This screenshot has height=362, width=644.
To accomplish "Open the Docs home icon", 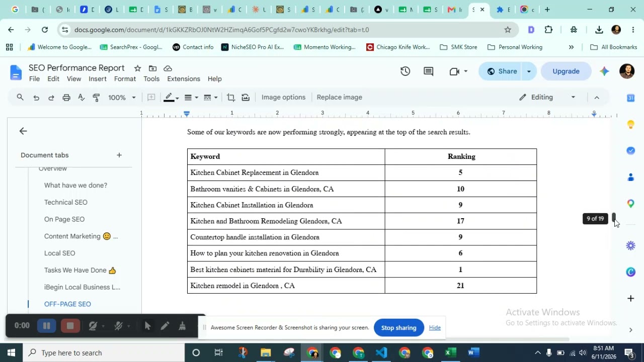I will [16, 73].
